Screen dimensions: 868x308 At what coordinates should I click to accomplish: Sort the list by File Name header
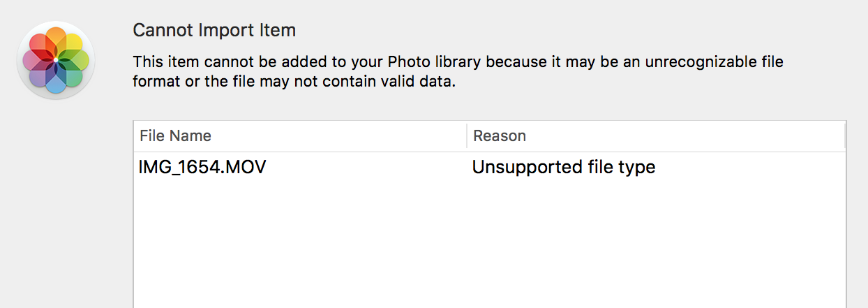click(x=175, y=135)
